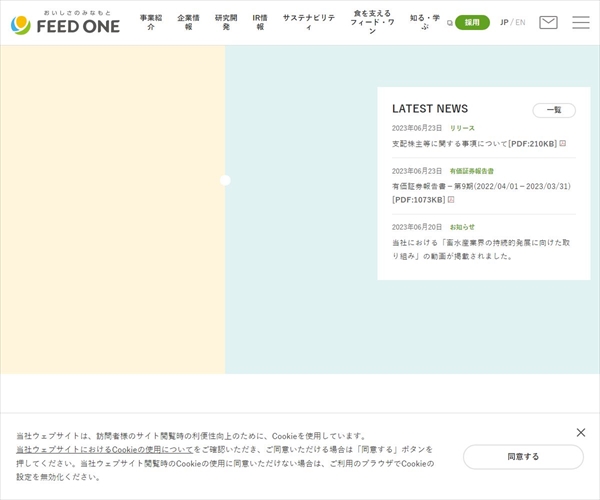Screen dimensions: 600x500
Task: Select the green 有価証券報告書 category tag
Action: point(472,171)
